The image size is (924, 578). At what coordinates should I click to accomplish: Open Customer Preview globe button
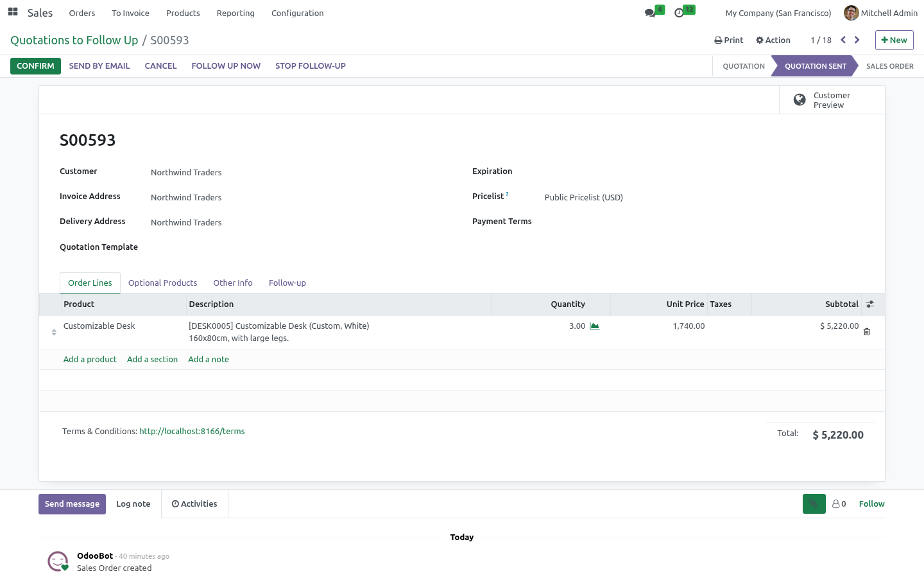[832, 100]
